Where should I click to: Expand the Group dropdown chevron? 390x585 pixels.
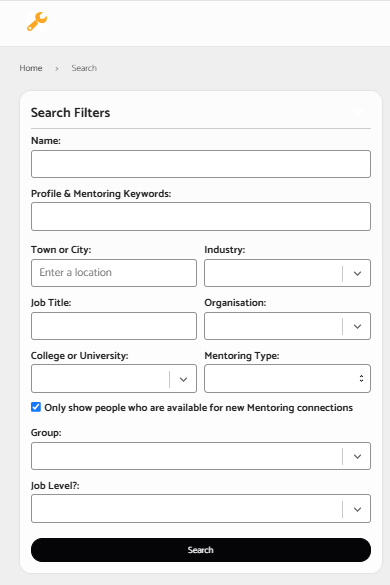(357, 456)
